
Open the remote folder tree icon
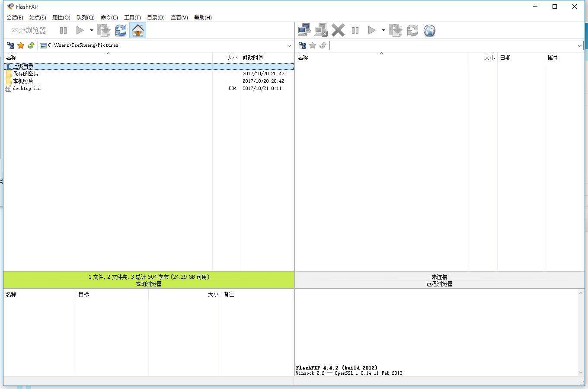[302, 45]
